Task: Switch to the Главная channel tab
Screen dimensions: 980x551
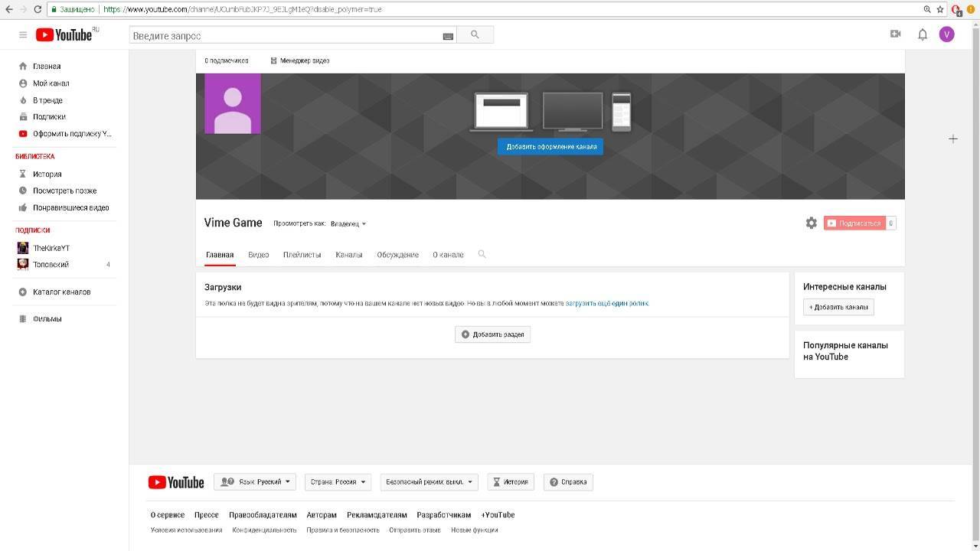Action: tap(220, 255)
